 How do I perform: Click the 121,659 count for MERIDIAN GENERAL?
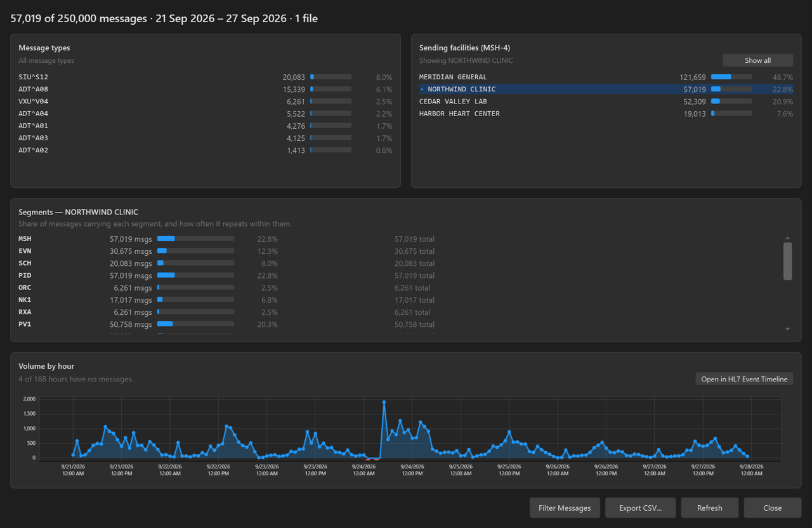(691, 77)
